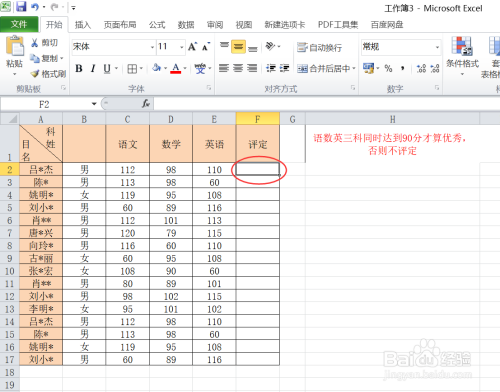Expand the Name Box dropdown arrow
The width and height of the screenshot is (500, 392).
coord(94,104)
